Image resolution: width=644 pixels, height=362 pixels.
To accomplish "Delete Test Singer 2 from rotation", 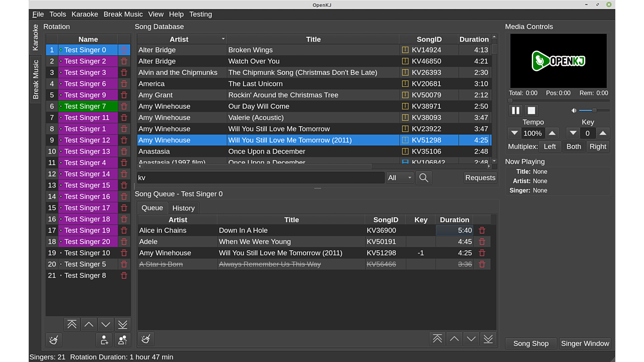I will coord(124,61).
